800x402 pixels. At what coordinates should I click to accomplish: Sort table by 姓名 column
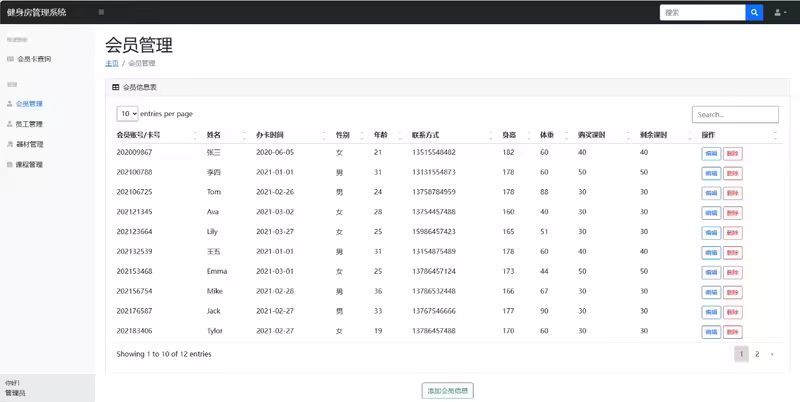tap(214, 135)
